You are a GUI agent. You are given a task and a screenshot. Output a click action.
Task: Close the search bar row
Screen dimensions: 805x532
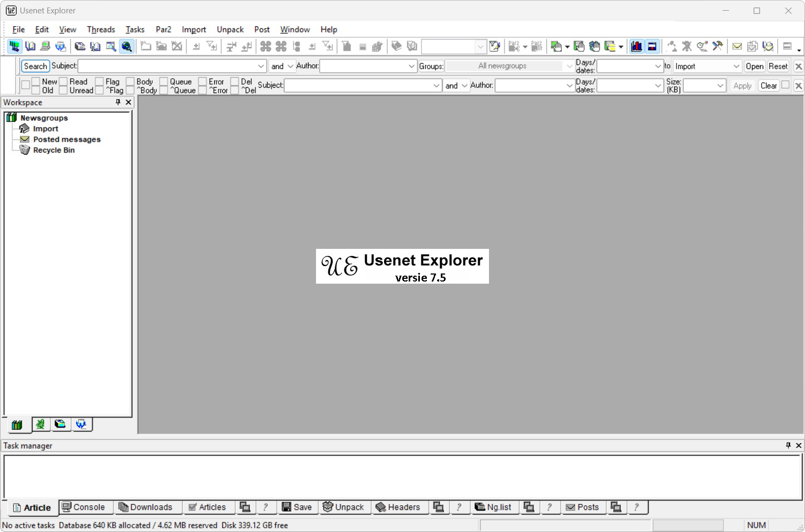click(799, 66)
